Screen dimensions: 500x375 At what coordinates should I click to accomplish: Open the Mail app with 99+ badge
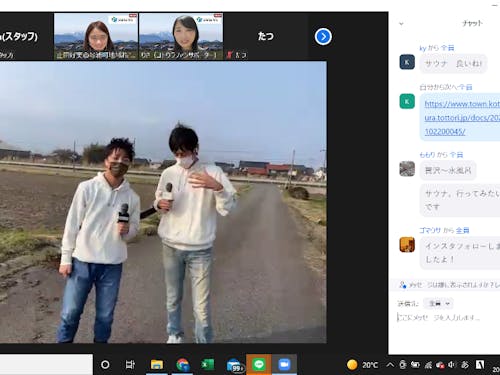[x=234, y=365]
